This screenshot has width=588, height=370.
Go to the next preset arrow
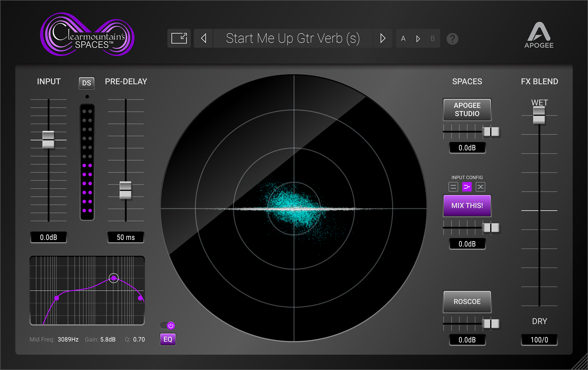[x=383, y=39]
